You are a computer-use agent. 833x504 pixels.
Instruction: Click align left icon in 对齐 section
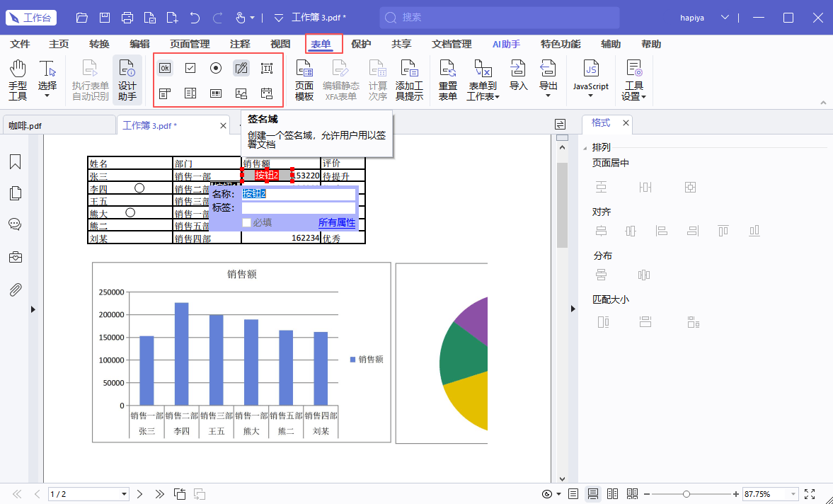662,231
